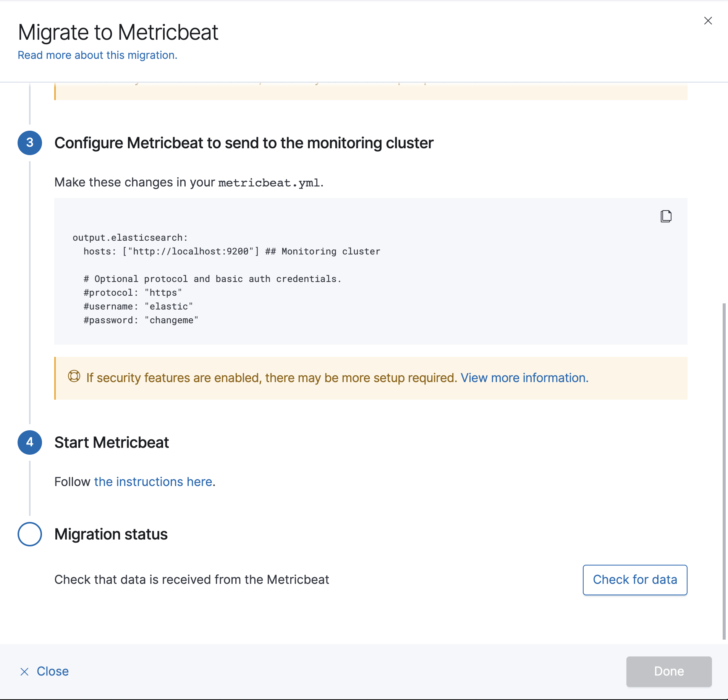Viewport: 728px width, 700px height.
Task: Click 'Check that data is received' text
Action: coord(192,580)
